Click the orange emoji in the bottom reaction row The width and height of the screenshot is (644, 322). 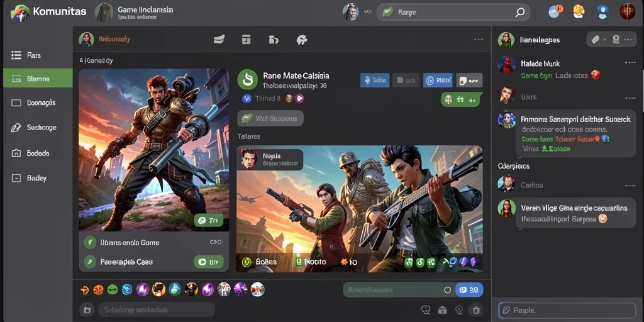click(98, 289)
